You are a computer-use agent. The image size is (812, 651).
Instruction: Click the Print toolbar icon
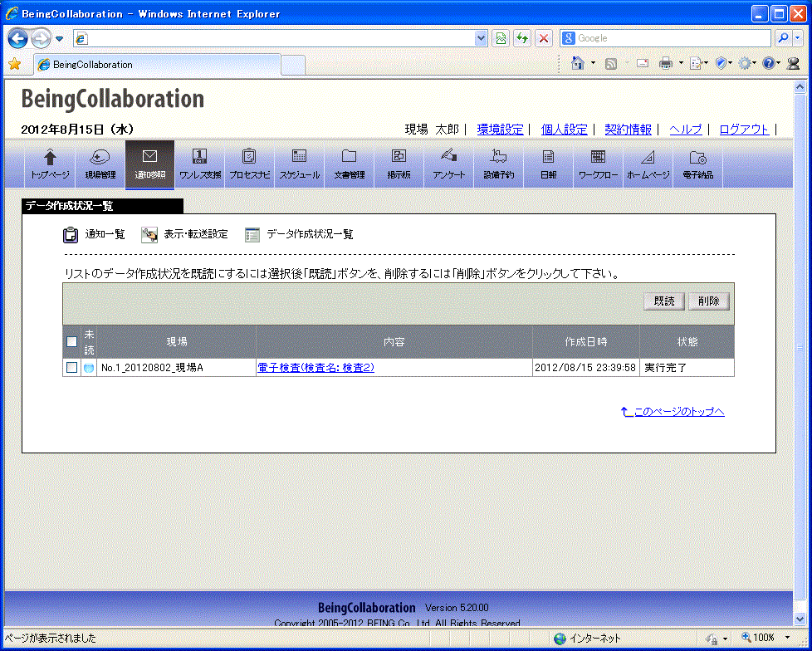(x=665, y=64)
